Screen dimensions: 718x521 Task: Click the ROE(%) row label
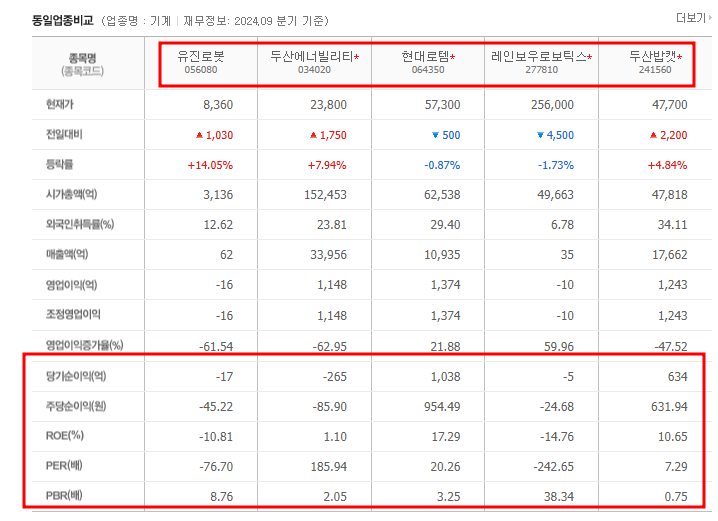[x=65, y=436]
